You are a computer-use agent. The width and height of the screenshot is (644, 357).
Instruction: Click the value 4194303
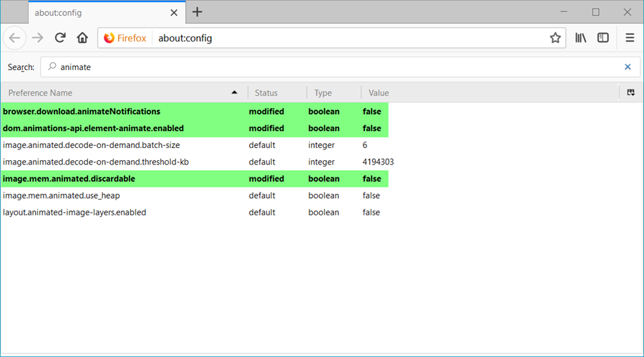pyautogui.click(x=378, y=162)
